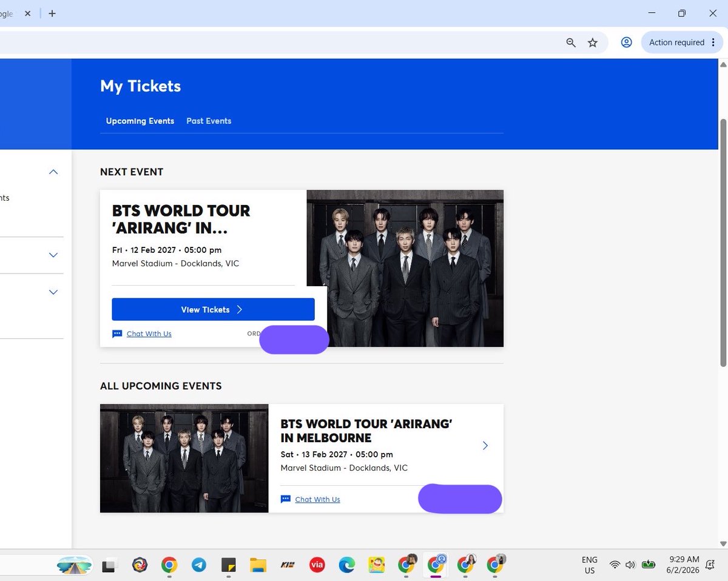Viewport: 728px width, 581px height.
Task: Click the Action required button
Action: click(x=682, y=42)
